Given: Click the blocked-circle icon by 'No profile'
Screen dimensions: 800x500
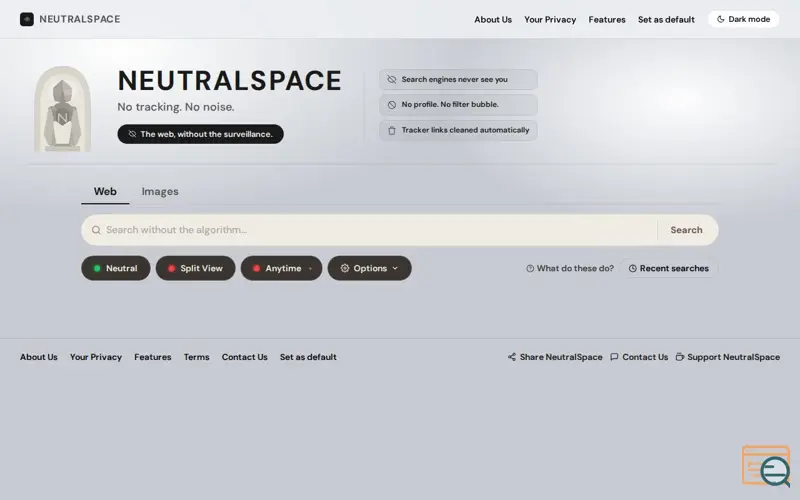Looking at the screenshot, I should point(391,105).
